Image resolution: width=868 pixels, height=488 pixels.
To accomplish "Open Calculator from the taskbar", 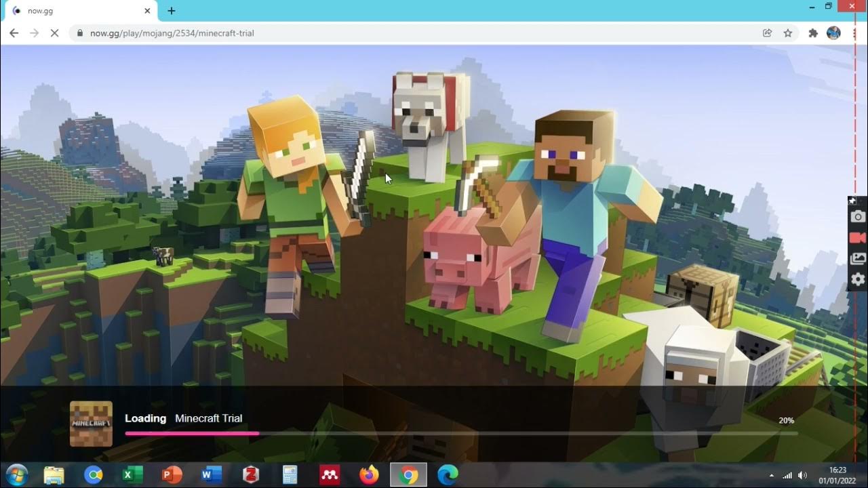I will [290, 475].
